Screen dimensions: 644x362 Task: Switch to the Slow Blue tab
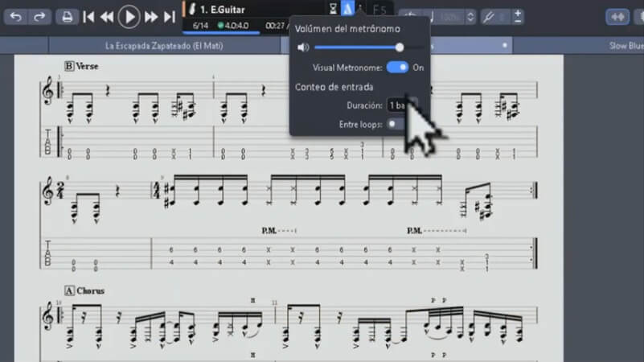[x=626, y=46]
